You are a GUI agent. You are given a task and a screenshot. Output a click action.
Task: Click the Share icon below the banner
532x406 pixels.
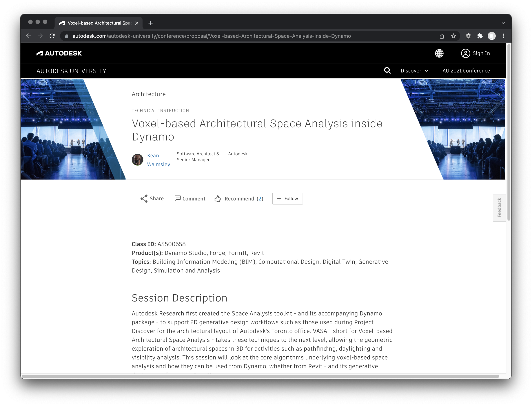tap(144, 199)
